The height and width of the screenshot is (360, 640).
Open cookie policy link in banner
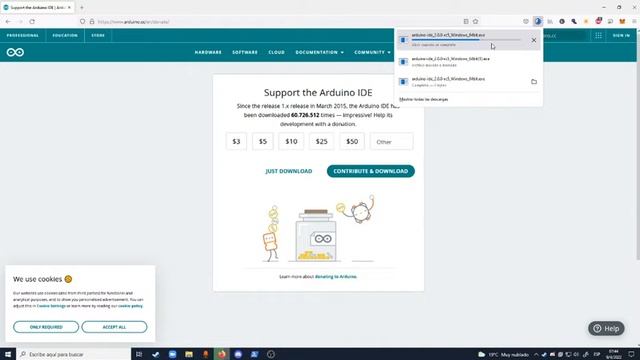pyautogui.click(x=131, y=306)
